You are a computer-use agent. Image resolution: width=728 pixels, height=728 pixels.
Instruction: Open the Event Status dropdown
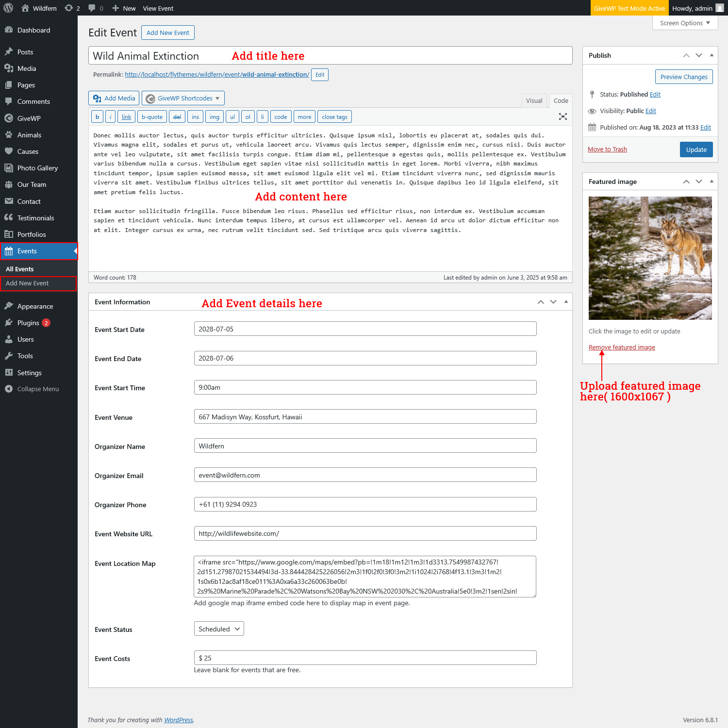tap(219, 629)
